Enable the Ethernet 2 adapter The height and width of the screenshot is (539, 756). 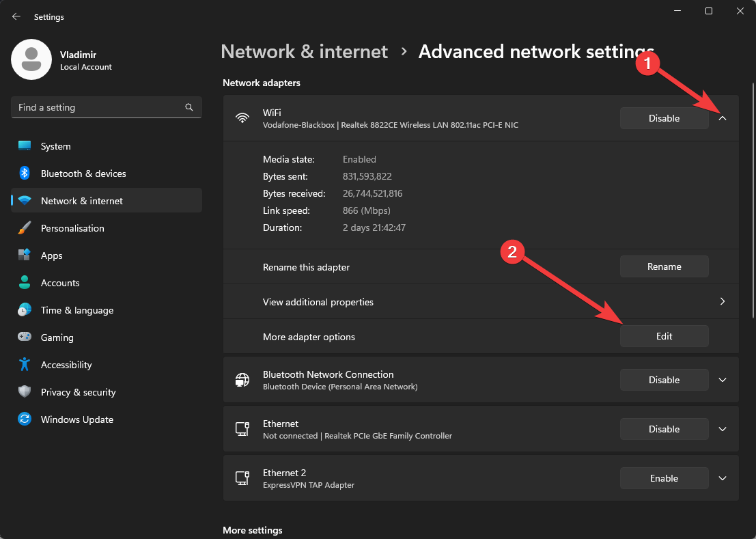[x=664, y=478]
